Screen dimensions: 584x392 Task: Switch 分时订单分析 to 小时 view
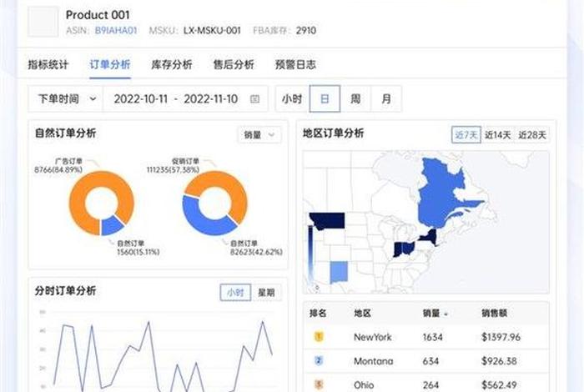[235, 292]
